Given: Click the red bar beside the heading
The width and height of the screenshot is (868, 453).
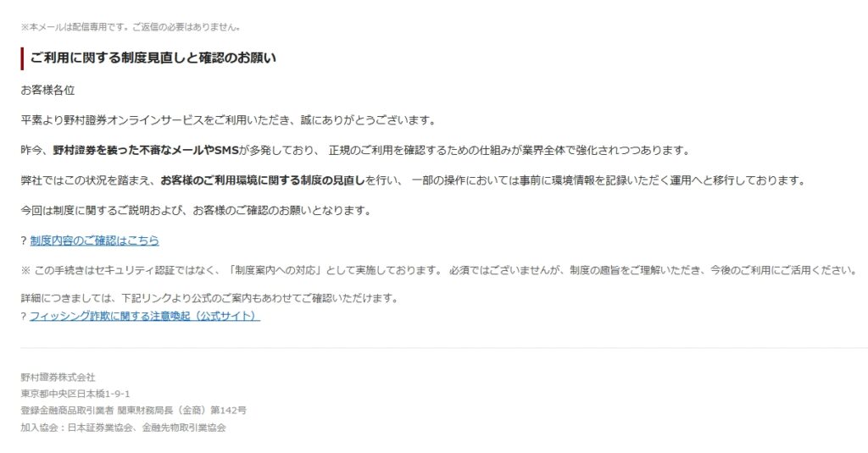Looking at the screenshot, I should tap(22, 58).
